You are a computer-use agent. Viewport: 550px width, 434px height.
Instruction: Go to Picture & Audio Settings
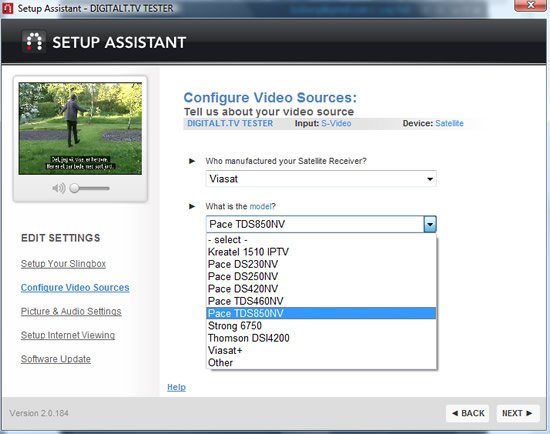pos(71,312)
